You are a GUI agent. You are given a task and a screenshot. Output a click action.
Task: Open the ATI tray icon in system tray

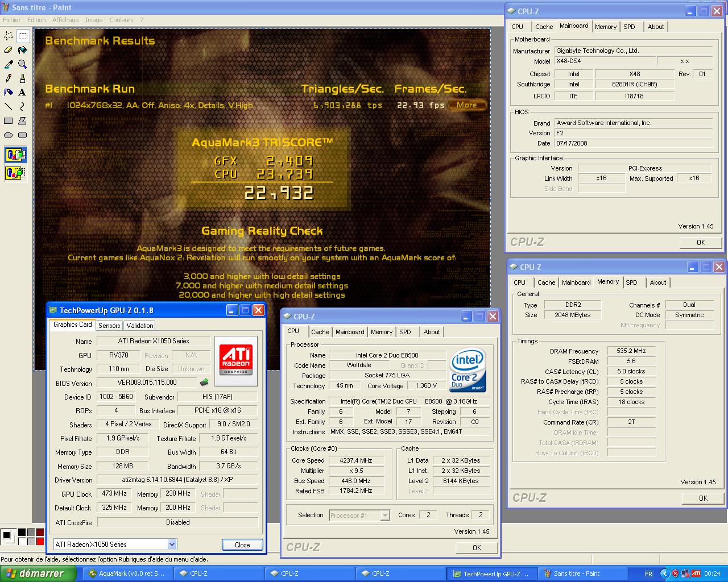[x=696, y=573]
